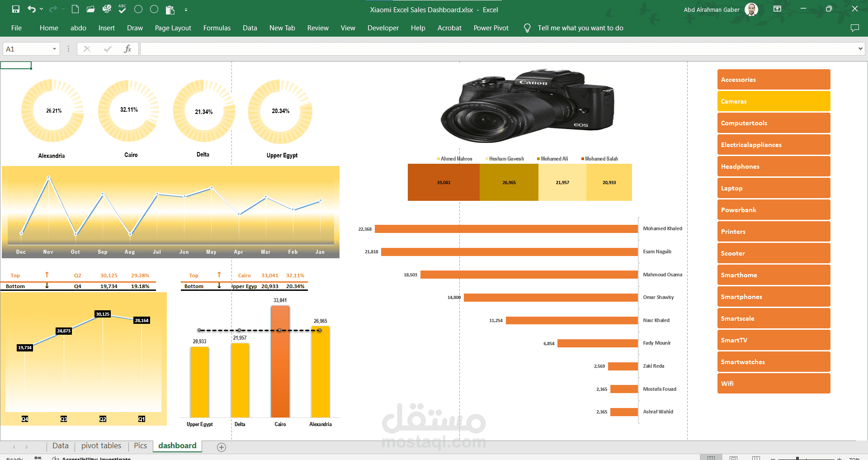
Task: Click the Print Preview and Print icon
Action: [107, 9]
